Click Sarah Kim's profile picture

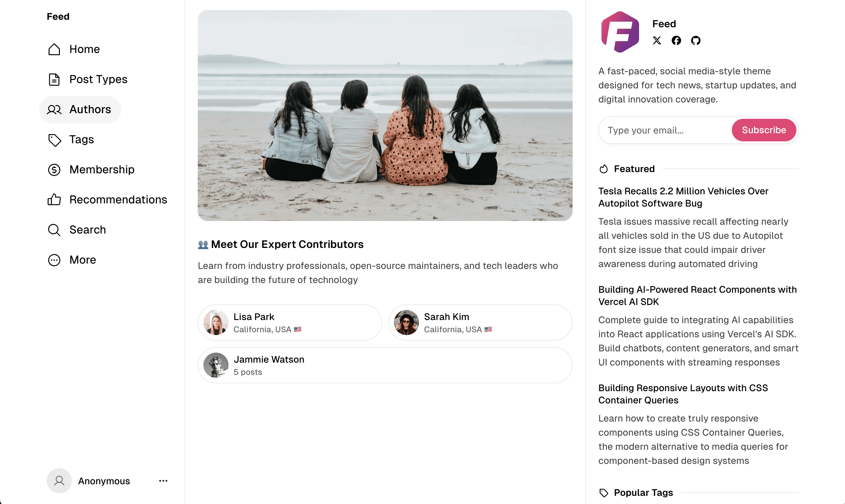click(407, 322)
